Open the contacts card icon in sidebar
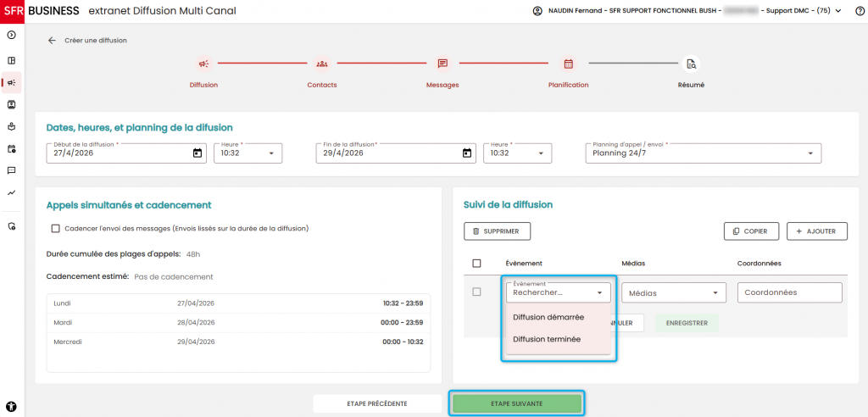The height and width of the screenshot is (417, 868). [12, 104]
